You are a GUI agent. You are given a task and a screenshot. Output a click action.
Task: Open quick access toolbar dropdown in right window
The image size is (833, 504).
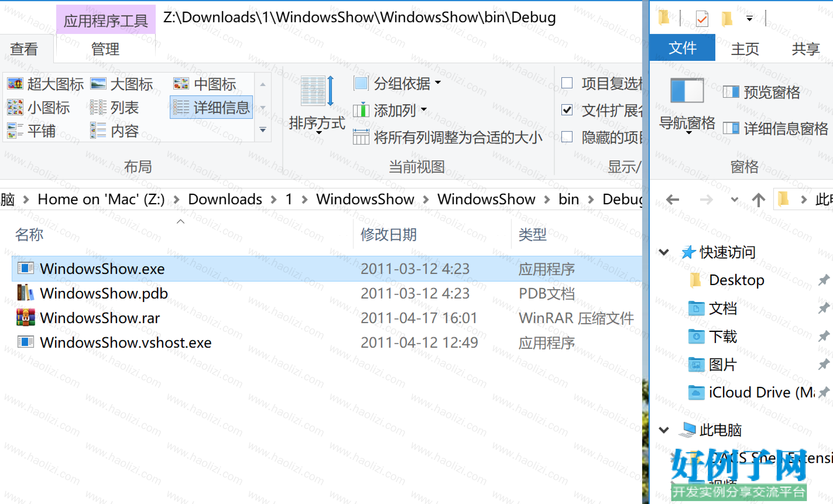click(x=750, y=18)
